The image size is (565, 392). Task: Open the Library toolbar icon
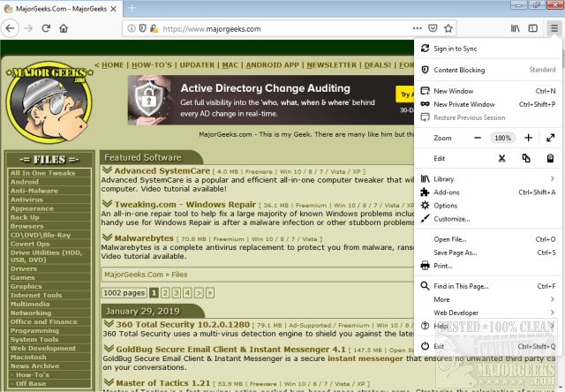click(516, 28)
